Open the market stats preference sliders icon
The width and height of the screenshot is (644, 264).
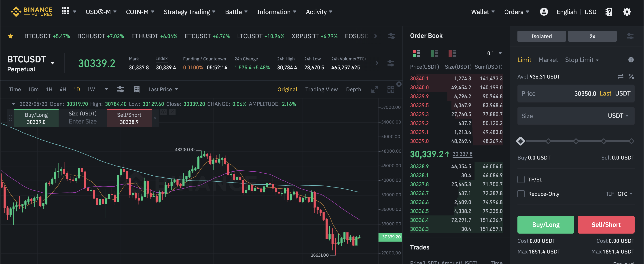391,63
